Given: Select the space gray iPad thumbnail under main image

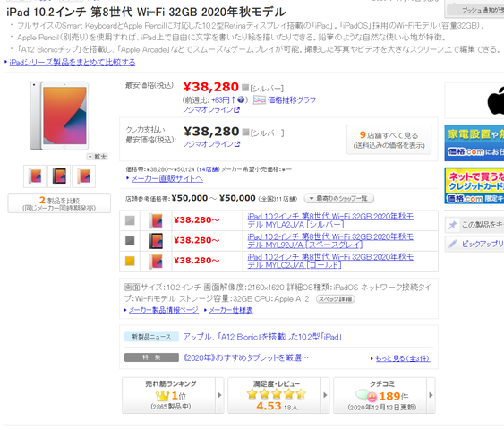Looking at the screenshot, I should pos(59,176).
